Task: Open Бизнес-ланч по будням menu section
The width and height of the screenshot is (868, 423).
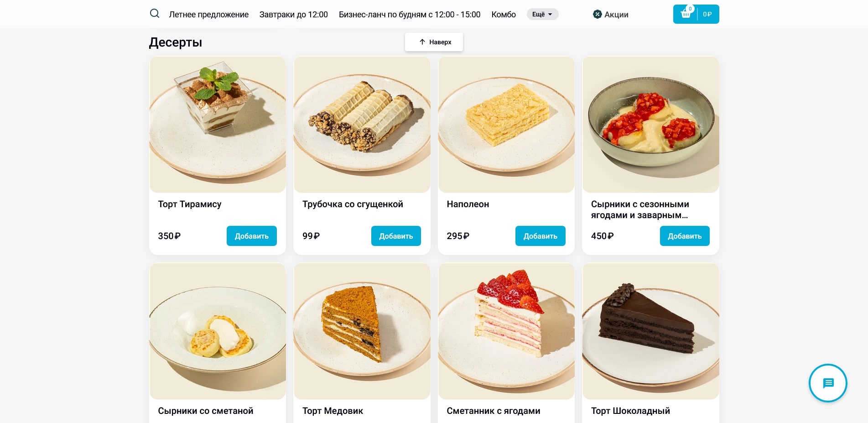Action: [x=410, y=14]
